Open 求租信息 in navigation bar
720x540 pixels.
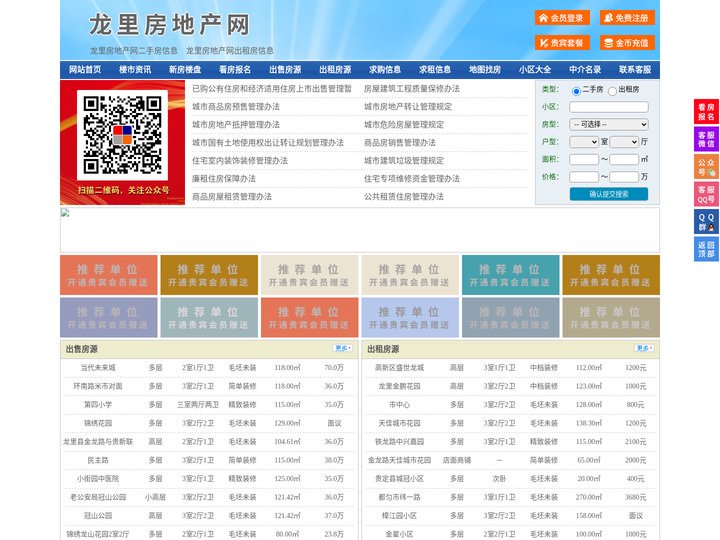coord(435,70)
